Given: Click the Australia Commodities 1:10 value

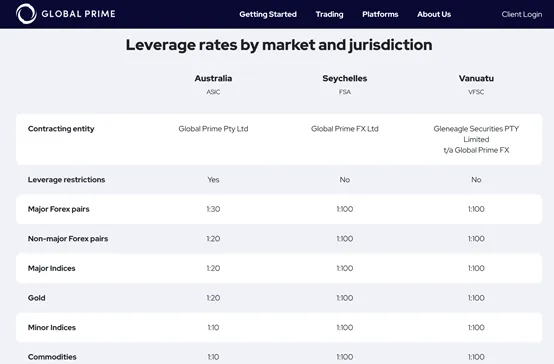Looking at the screenshot, I should tap(213, 357).
